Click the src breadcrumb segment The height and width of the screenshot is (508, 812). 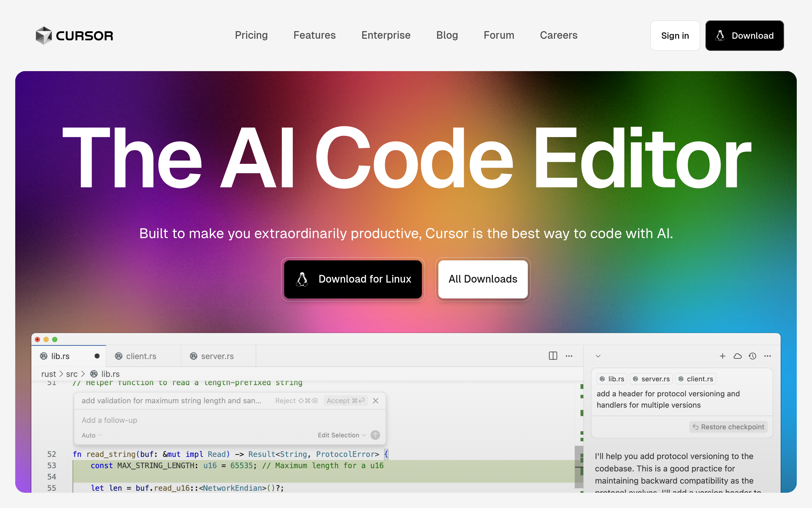click(72, 374)
